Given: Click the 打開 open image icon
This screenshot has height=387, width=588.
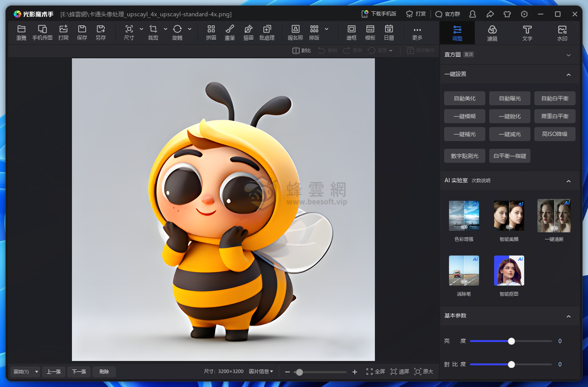Looking at the screenshot, I should 63,33.
